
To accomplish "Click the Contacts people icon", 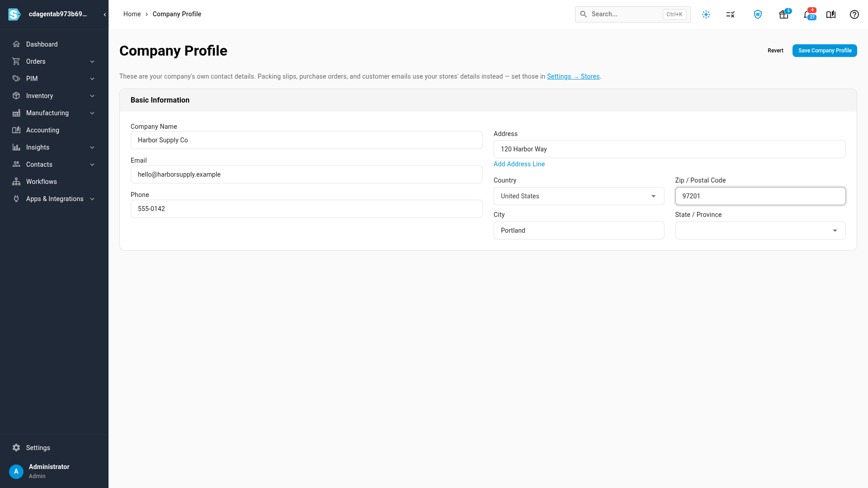I will point(16,164).
